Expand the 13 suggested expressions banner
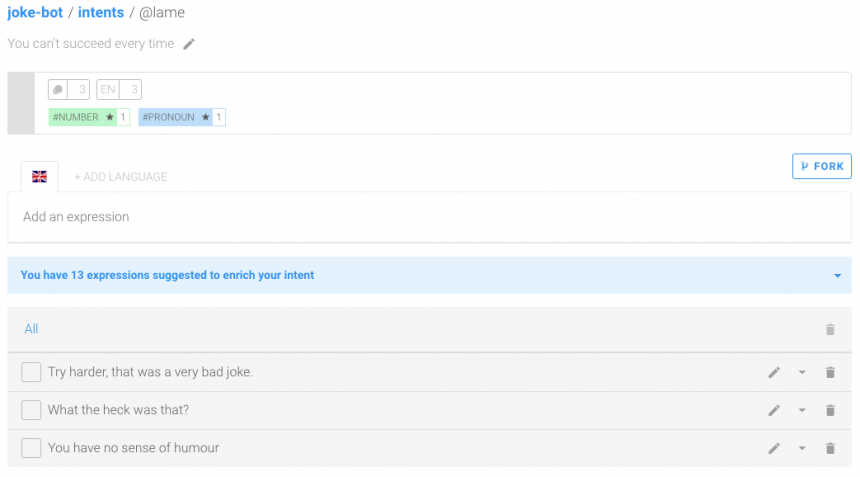Screen dimensions: 860x477 point(837,275)
